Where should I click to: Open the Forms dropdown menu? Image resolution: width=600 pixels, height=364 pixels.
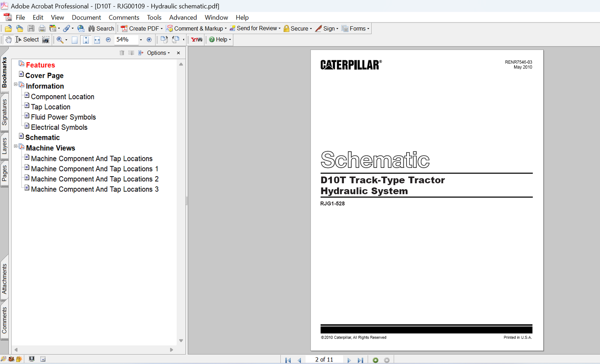tap(355, 28)
